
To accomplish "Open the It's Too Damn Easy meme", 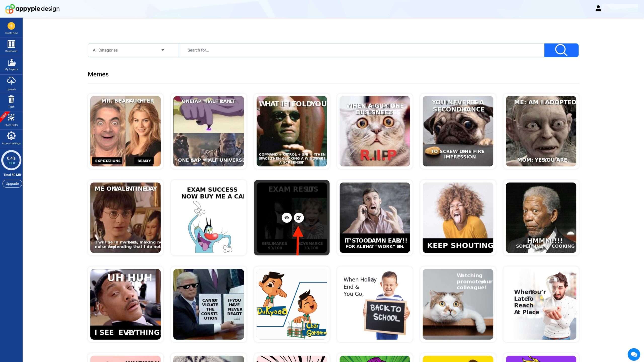I will [375, 218].
